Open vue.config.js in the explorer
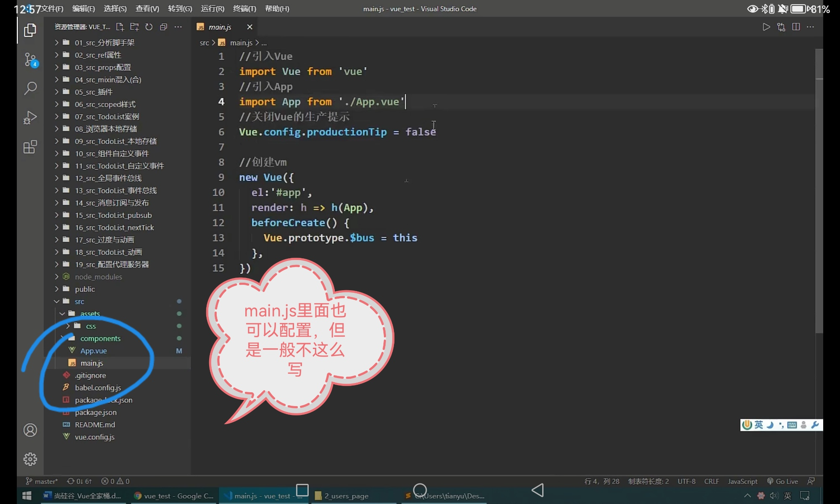 tap(94, 437)
